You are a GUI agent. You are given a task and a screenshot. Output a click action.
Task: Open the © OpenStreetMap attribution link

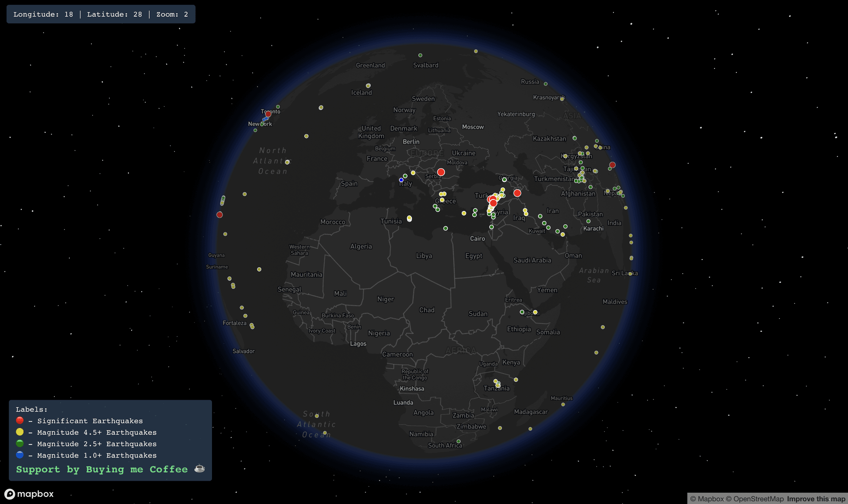tap(755, 499)
